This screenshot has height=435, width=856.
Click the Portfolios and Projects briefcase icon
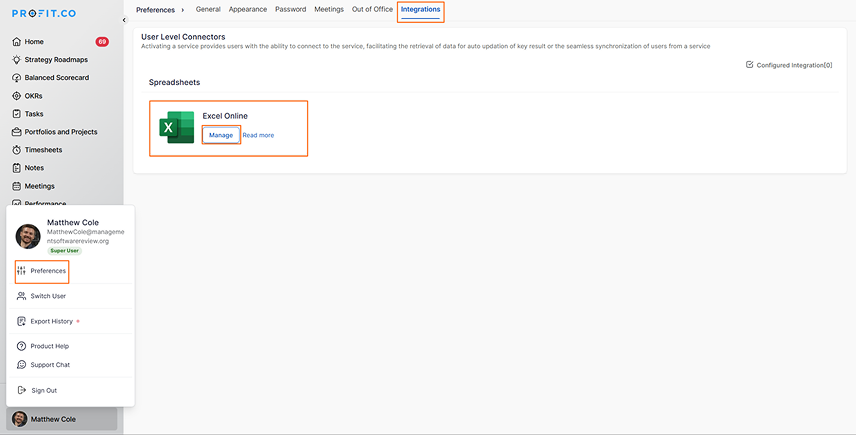click(16, 132)
